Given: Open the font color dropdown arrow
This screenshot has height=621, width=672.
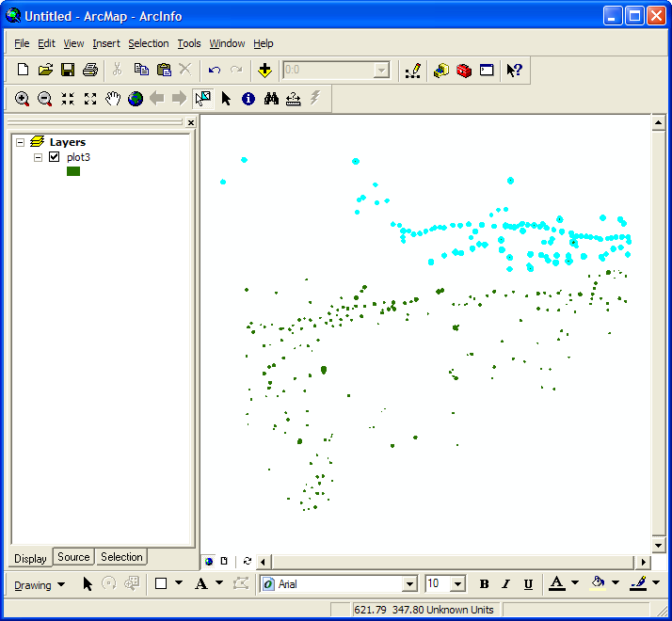Looking at the screenshot, I should click(x=575, y=582).
